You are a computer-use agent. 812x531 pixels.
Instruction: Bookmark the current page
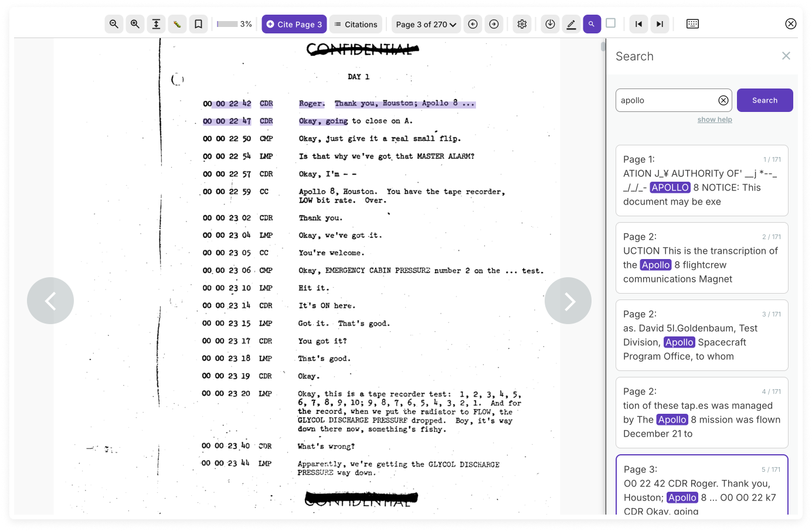point(198,24)
